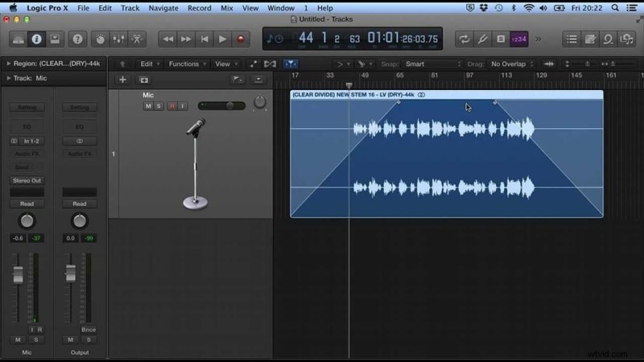Go to beginning of project

(204, 39)
